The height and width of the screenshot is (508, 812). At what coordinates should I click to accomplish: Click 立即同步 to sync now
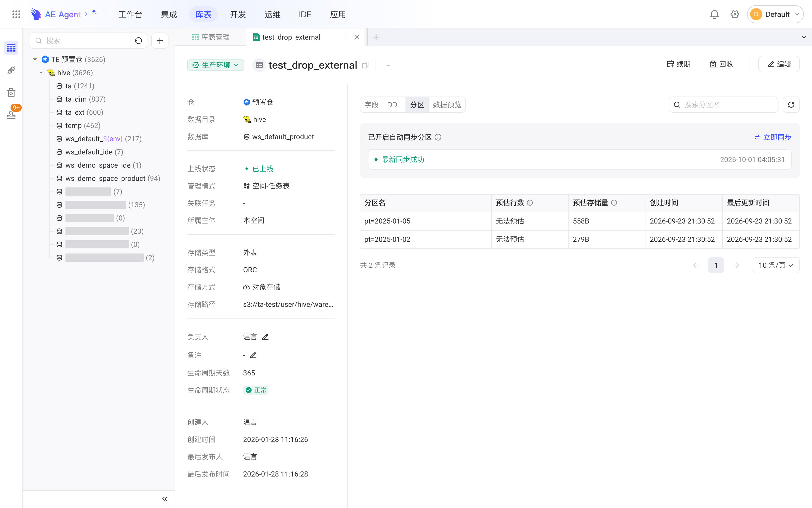[x=773, y=137]
